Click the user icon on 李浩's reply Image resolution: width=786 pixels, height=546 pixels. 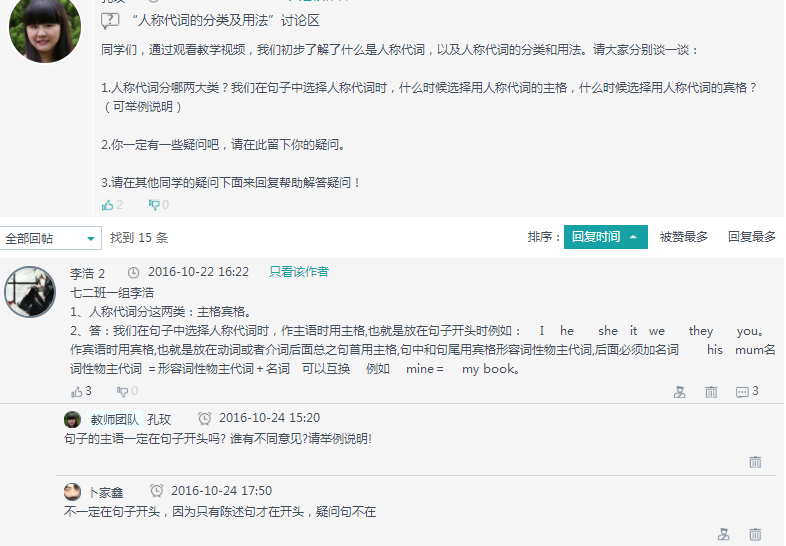680,392
